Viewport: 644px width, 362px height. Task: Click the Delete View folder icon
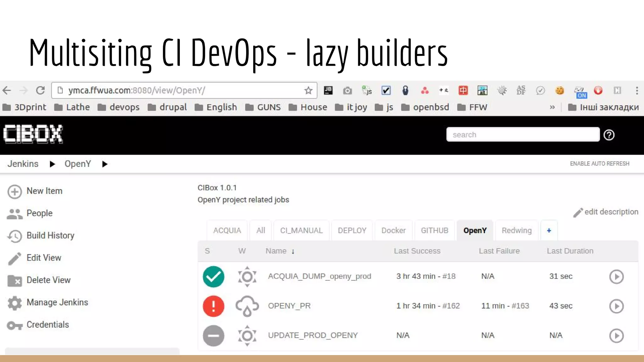(x=14, y=281)
